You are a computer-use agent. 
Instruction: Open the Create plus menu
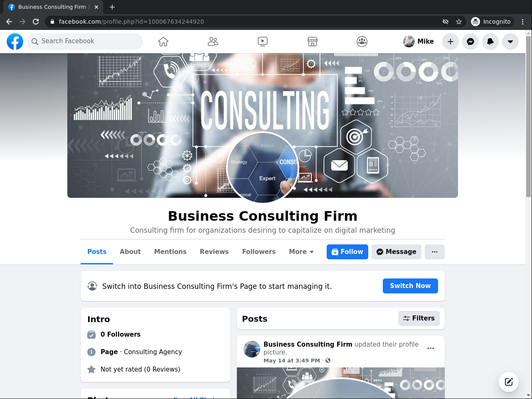click(x=451, y=42)
